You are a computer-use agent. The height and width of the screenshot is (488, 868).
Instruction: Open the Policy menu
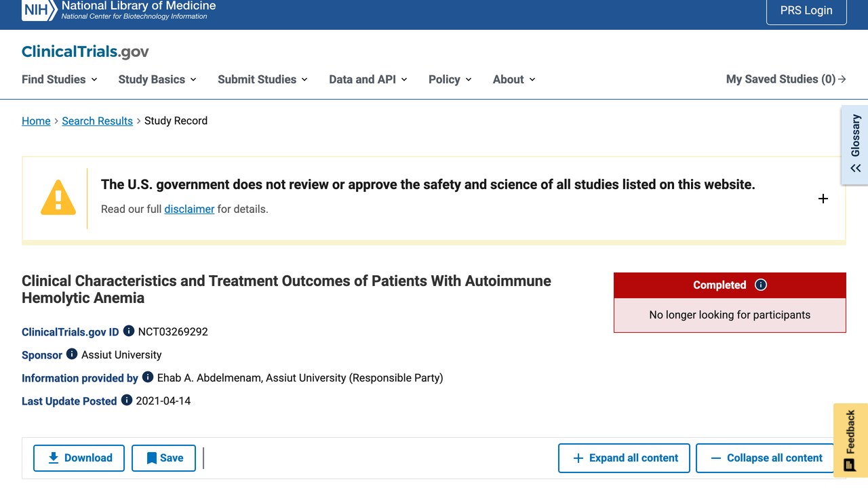click(450, 79)
